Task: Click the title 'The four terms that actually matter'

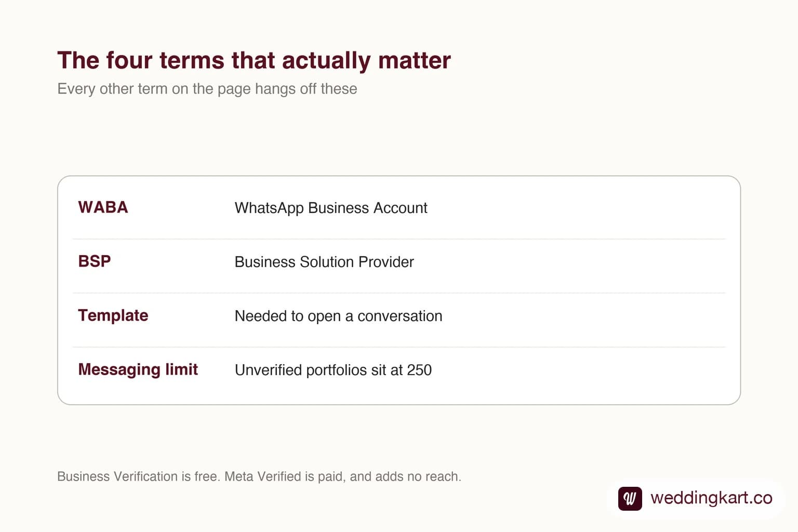Action: (x=254, y=60)
